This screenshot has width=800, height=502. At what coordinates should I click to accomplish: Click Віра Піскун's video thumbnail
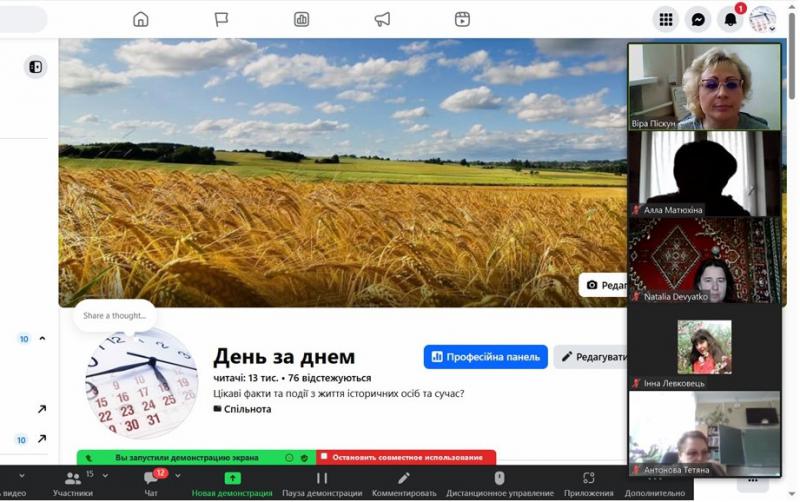[x=704, y=87]
